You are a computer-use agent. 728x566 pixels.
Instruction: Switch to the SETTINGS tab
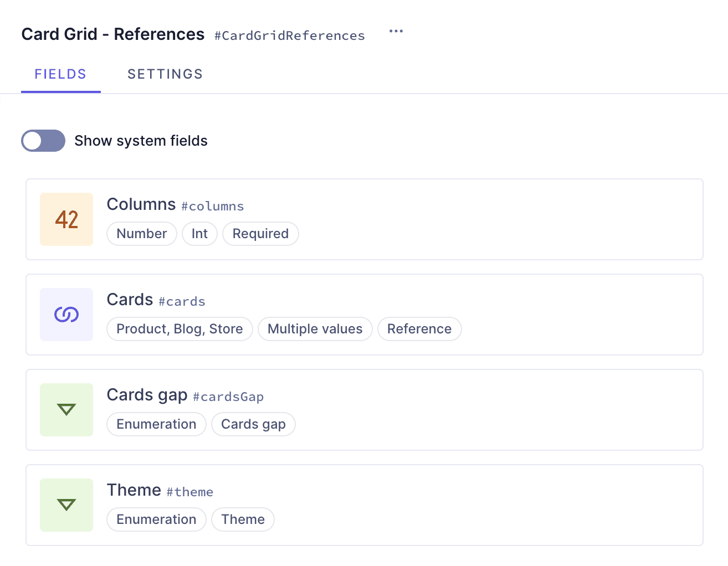165,74
